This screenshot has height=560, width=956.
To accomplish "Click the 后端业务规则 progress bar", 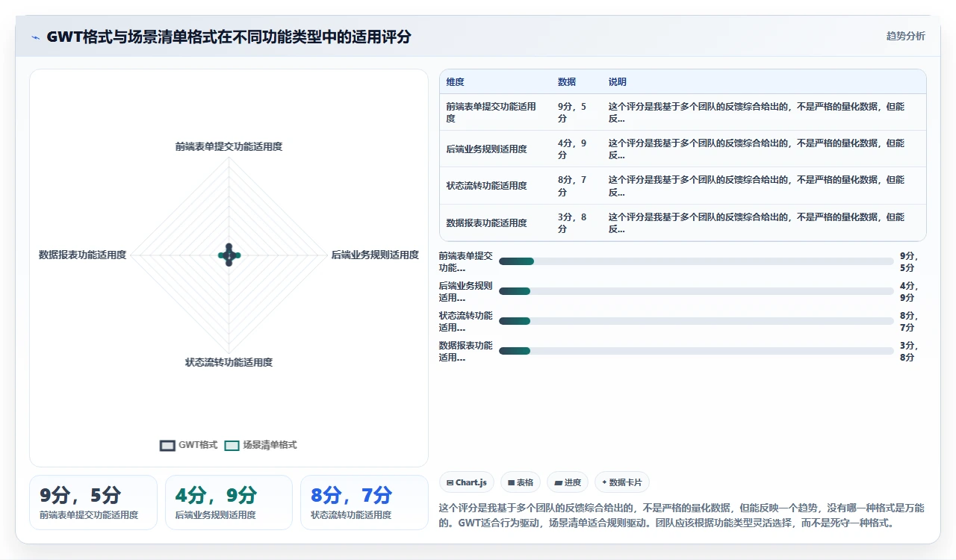I will tap(696, 291).
